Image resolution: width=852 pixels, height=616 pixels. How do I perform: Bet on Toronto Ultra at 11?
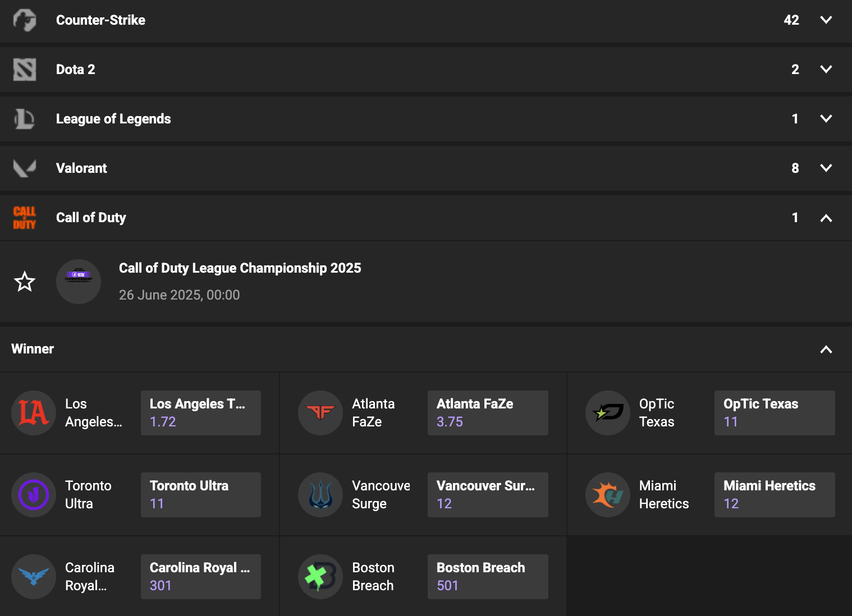(201, 495)
